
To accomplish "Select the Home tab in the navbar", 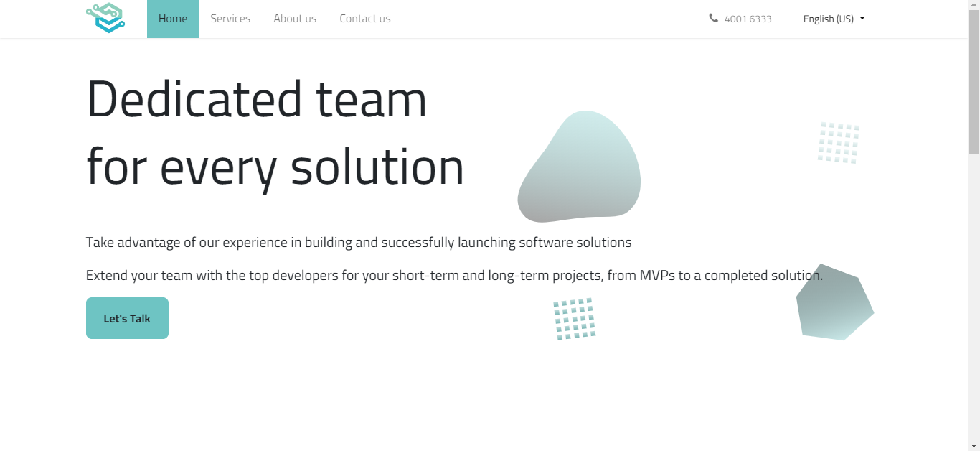I will [x=173, y=19].
